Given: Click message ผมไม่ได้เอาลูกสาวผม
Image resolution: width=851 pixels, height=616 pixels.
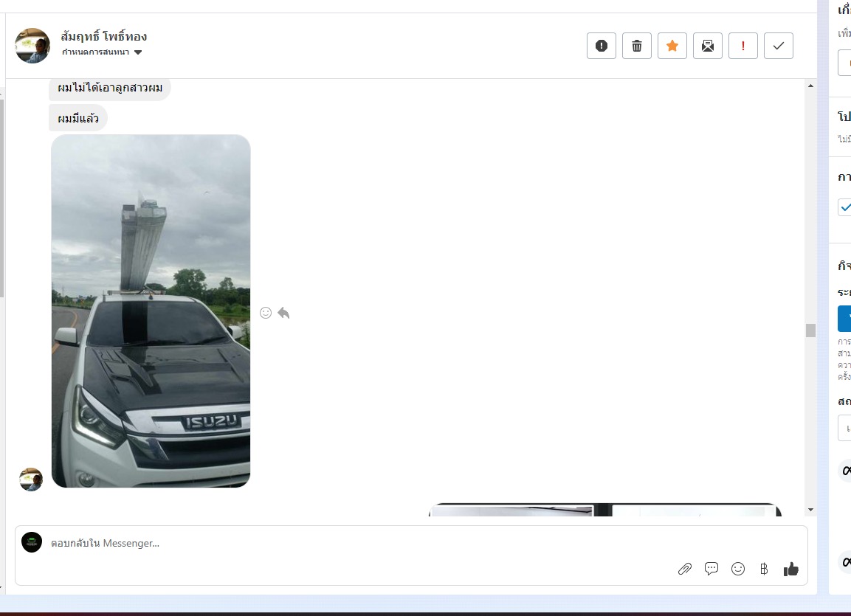Looking at the screenshot, I should 110,88.
